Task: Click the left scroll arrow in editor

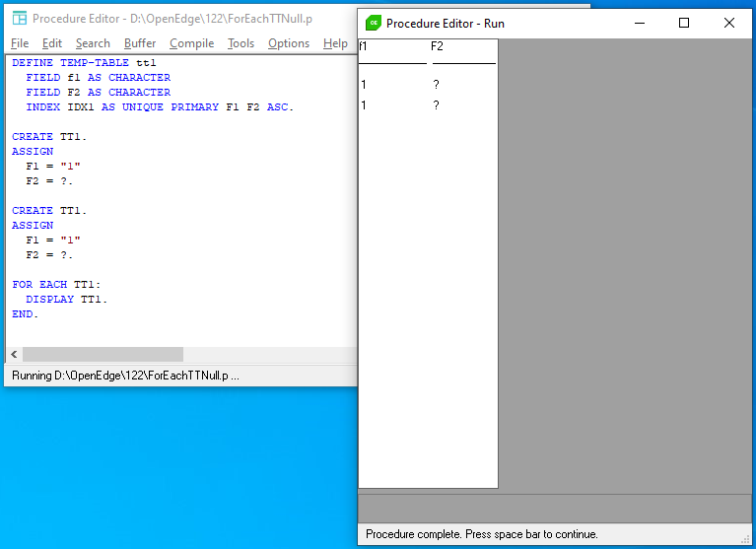Action: click(14, 354)
